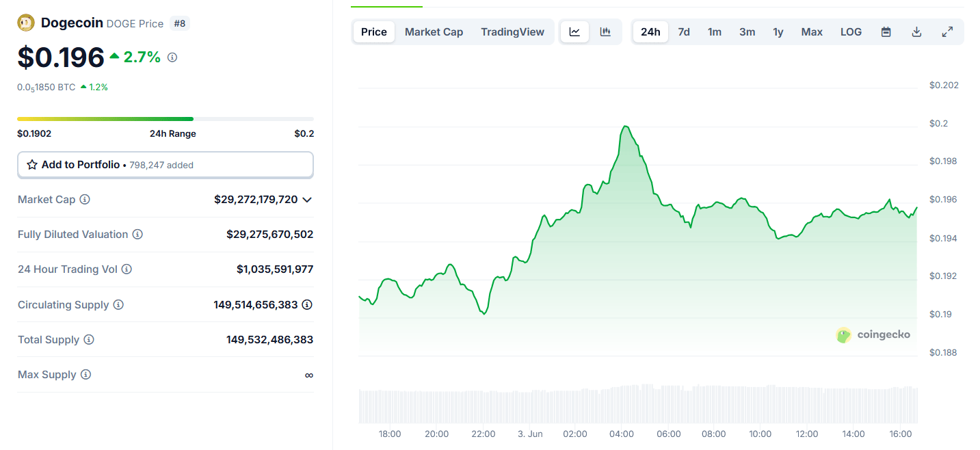Toggle LOG scale on chart
This screenshot has height=450, width=980.
point(851,32)
